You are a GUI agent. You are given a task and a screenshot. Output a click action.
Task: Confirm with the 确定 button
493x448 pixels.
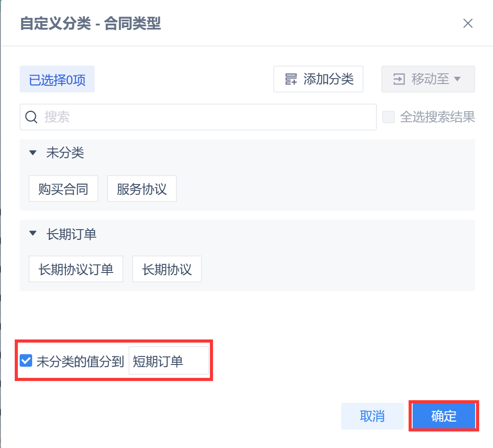[x=444, y=416]
